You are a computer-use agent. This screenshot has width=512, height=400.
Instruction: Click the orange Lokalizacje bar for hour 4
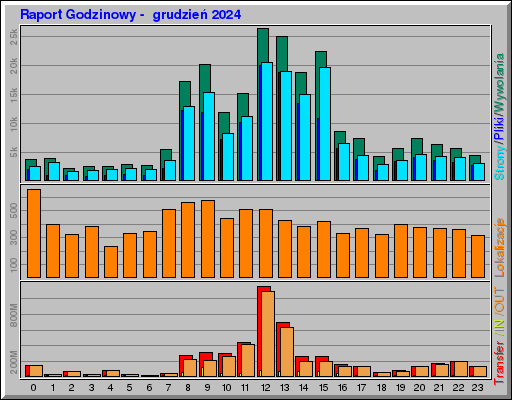pos(111,262)
